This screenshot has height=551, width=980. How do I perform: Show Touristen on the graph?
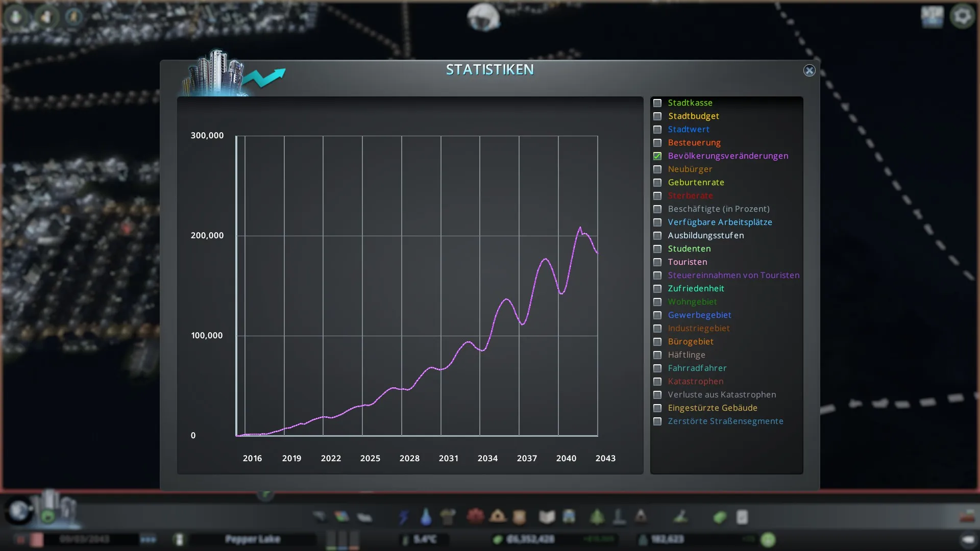pyautogui.click(x=657, y=262)
